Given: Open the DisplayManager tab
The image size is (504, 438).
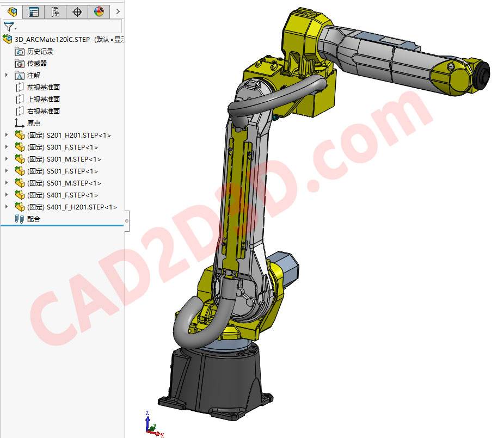Looking at the screenshot, I should click(99, 11).
